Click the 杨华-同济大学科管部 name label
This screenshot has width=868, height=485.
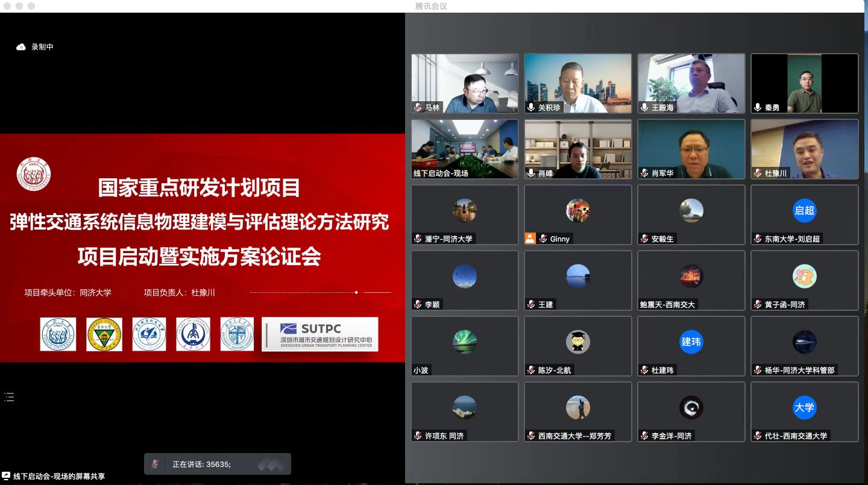[x=799, y=370]
